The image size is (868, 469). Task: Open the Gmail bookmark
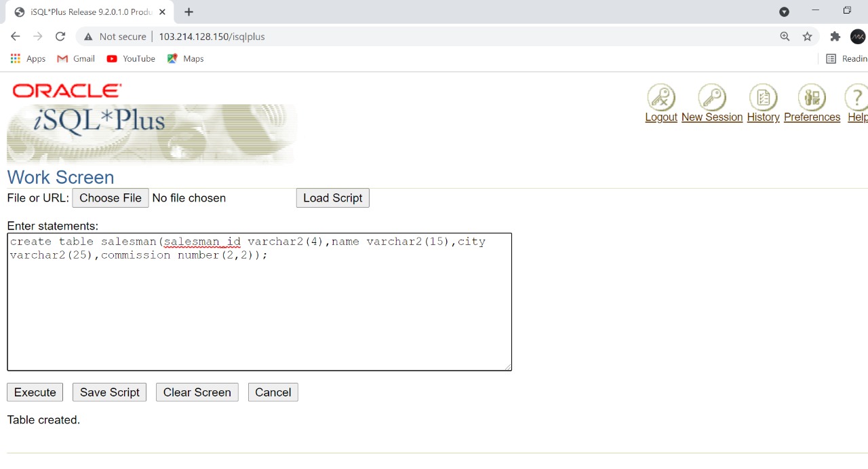pyautogui.click(x=76, y=59)
